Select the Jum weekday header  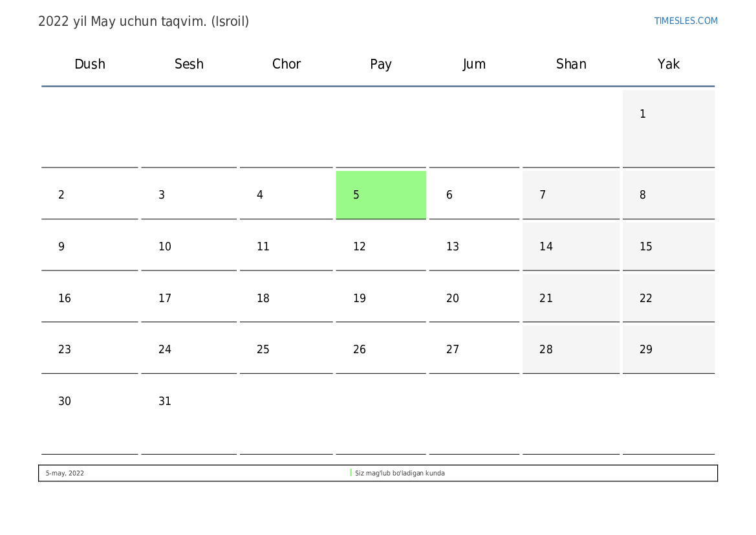(474, 64)
